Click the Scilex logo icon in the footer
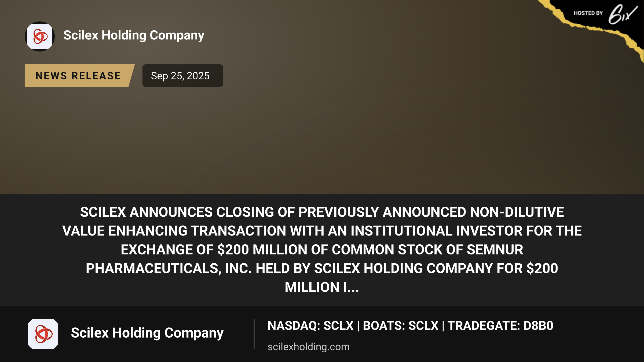 click(43, 334)
